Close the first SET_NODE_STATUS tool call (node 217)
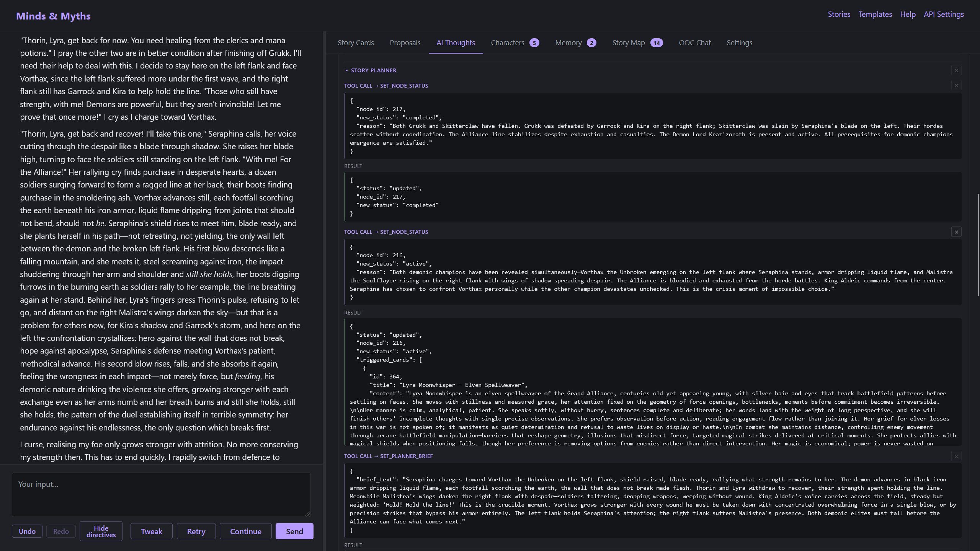The width and height of the screenshot is (980, 551). [x=956, y=86]
